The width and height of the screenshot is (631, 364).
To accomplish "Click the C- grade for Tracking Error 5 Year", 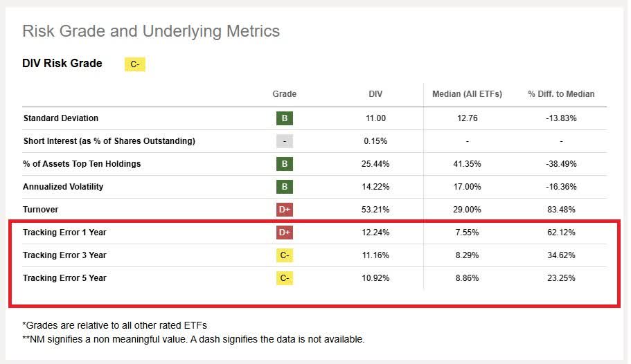I will 284,278.
